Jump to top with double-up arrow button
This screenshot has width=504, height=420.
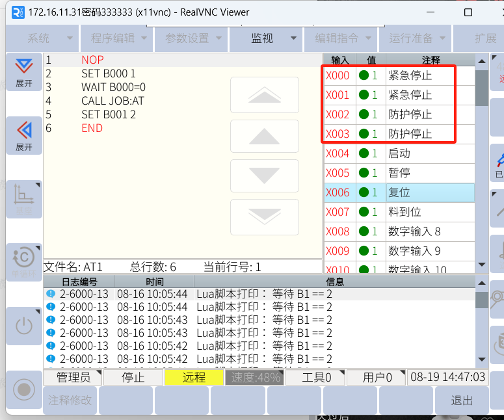(x=264, y=96)
